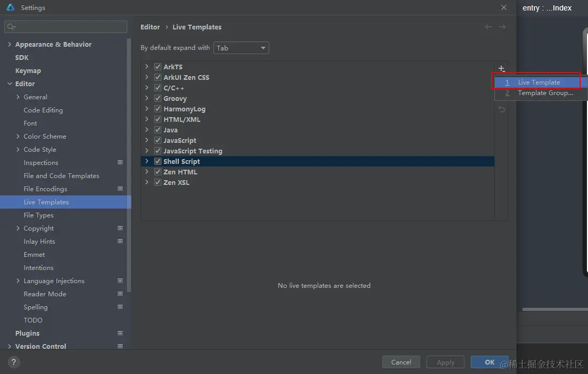
Task: Open help via the question mark icon
Action: pyautogui.click(x=14, y=362)
